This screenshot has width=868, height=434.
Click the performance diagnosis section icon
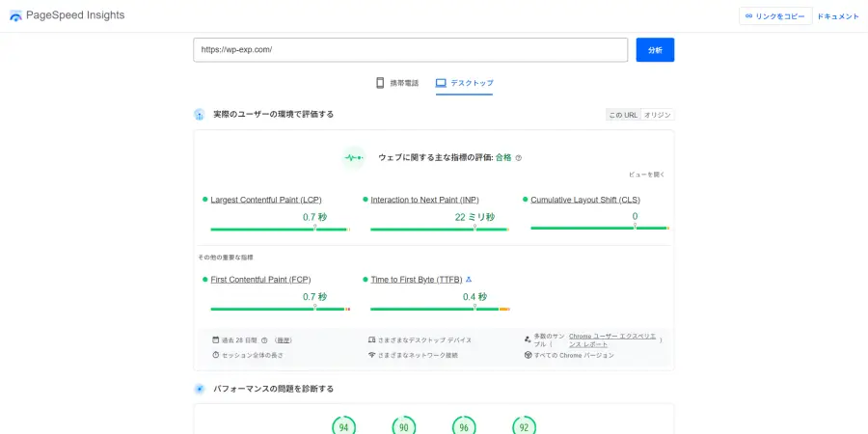pos(200,390)
